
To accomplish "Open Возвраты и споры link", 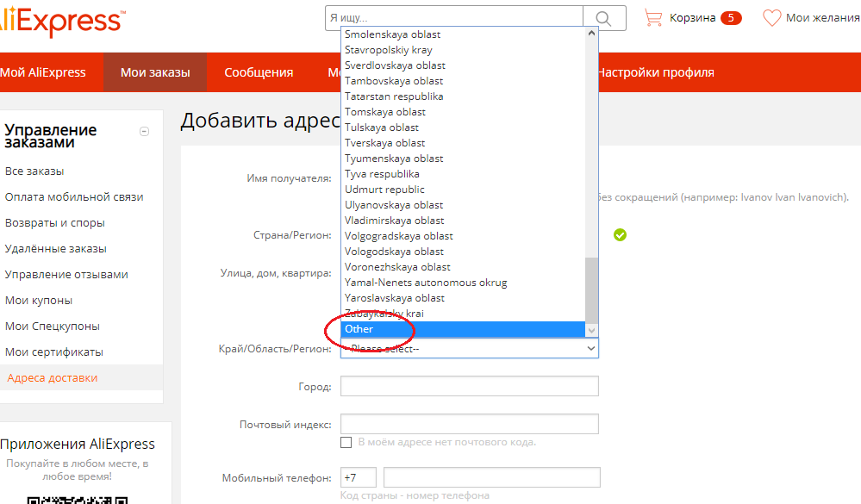I will [x=55, y=223].
